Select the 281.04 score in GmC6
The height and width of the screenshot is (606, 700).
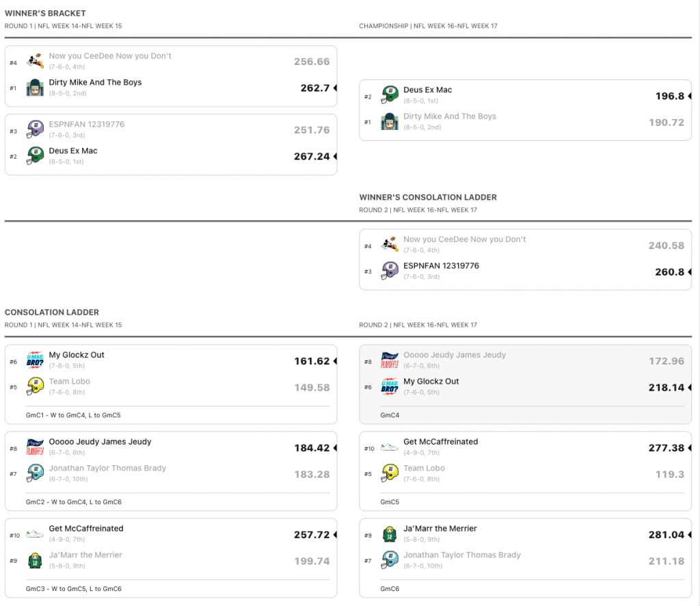(666, 535)
